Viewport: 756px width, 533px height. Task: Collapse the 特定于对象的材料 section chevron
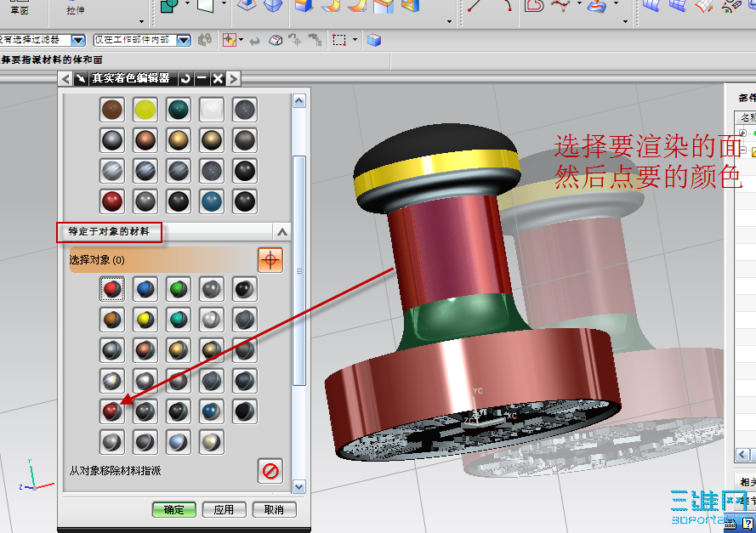(282, 232)
